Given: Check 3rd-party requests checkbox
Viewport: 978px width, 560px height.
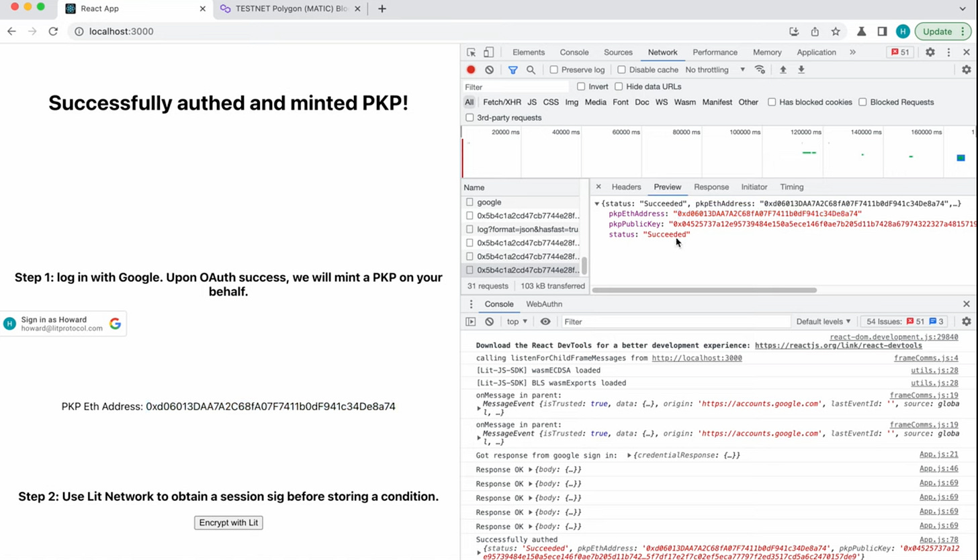Looking at the screenshot, I should click(x=470, y=118).
